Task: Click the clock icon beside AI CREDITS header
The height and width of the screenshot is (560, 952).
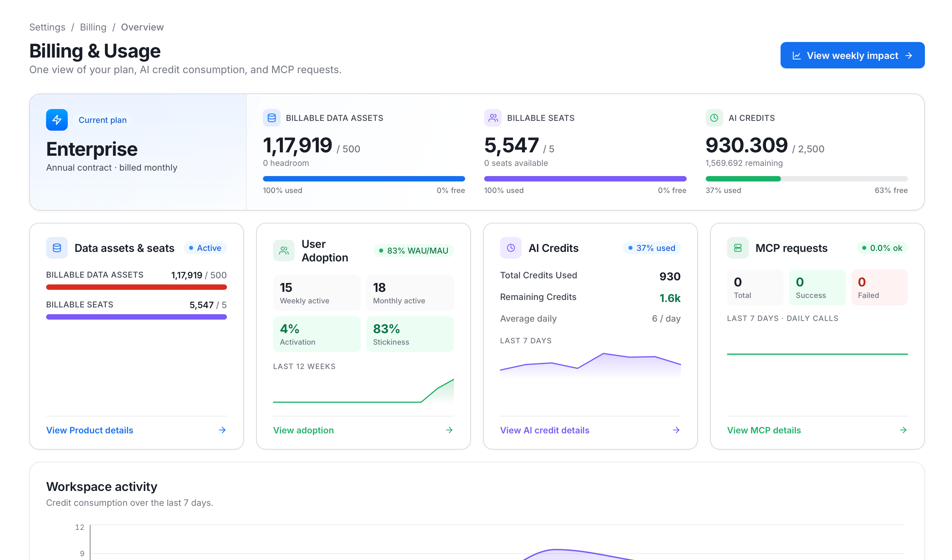Action: 714,118
